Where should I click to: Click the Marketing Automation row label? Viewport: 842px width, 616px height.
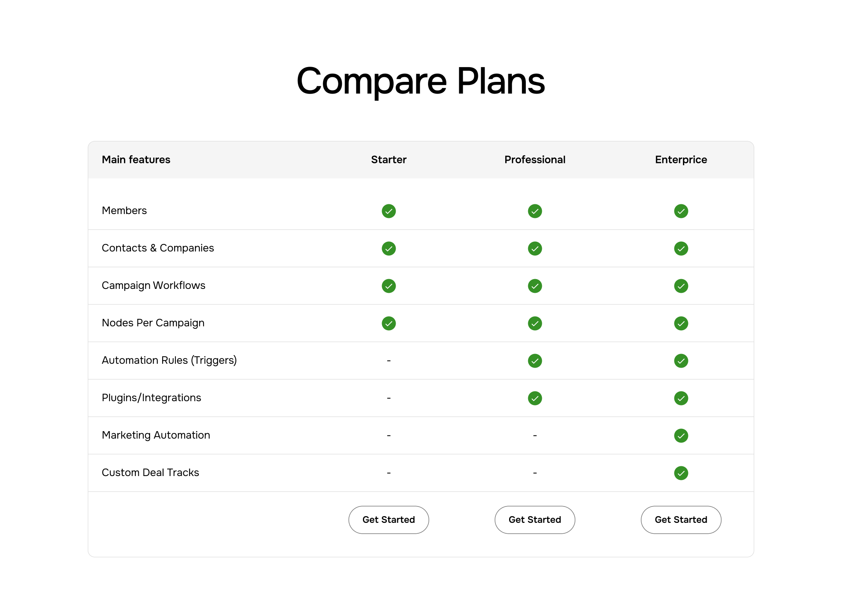click(156, 435)
